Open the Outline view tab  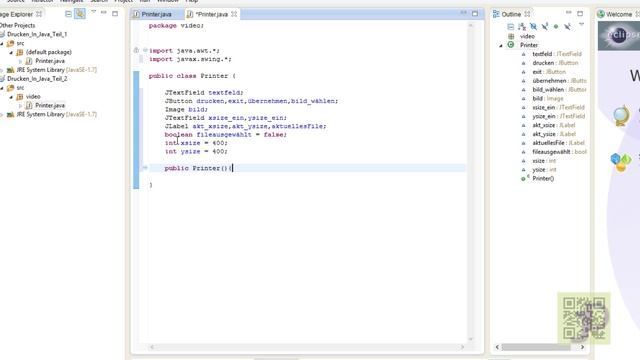pyautogui.click(x=511, y=14)
